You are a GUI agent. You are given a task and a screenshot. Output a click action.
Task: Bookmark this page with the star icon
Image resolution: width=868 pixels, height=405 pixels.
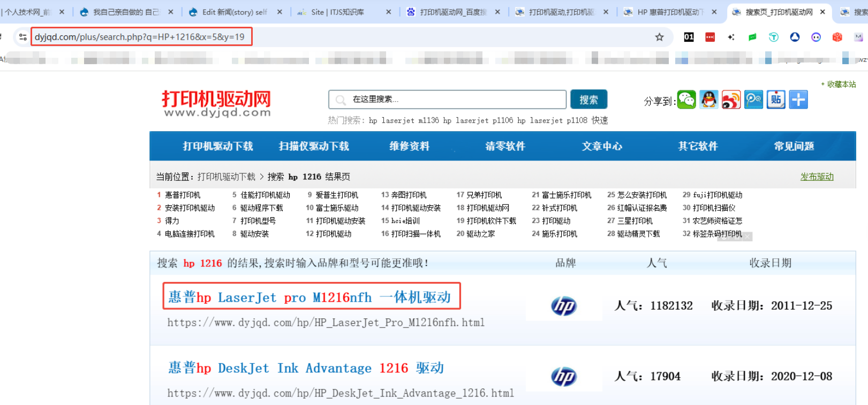pyautogui.click(x=659, y=37)
